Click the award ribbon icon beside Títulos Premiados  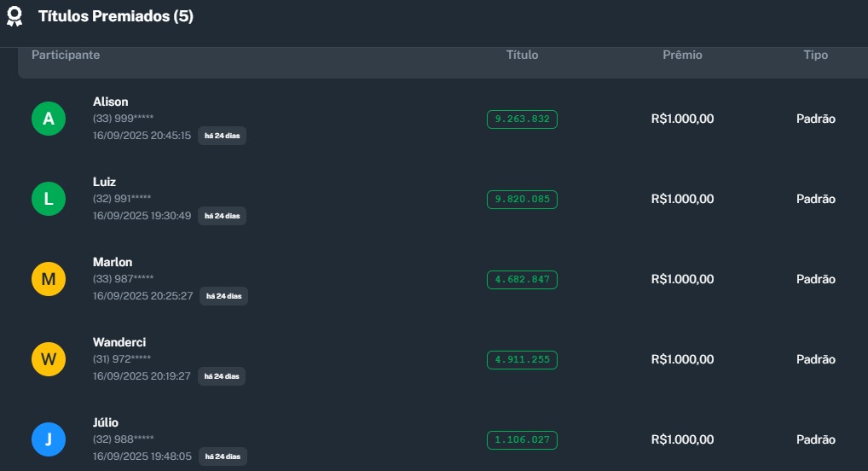(14, 17)
